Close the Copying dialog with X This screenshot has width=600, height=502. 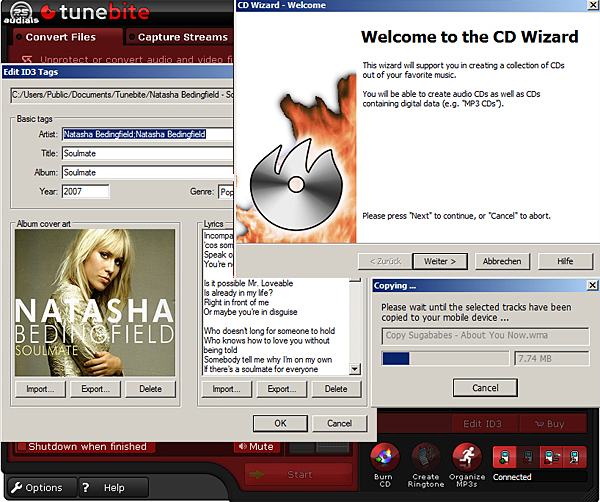tap(592, 285)
